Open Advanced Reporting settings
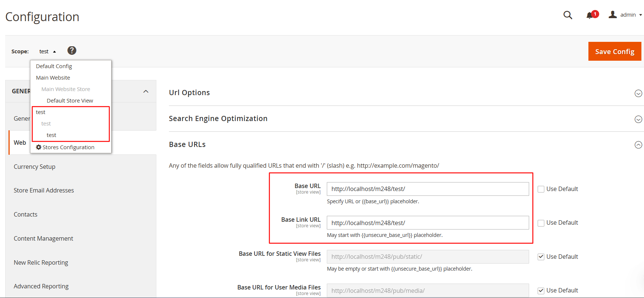Screen dimensions: 644x298 point(41,286)
